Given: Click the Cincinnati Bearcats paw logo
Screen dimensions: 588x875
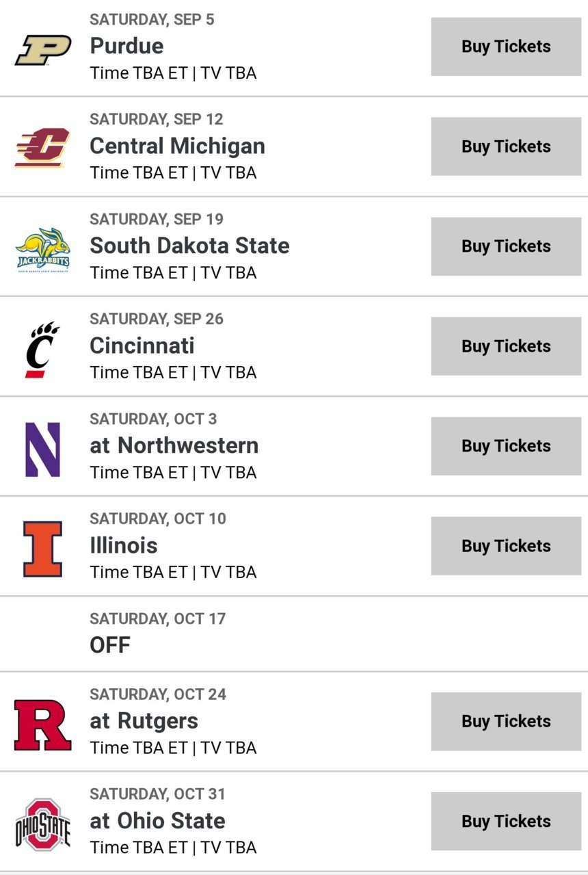Looking at the screenshot, I should click(x=42, y=350).
